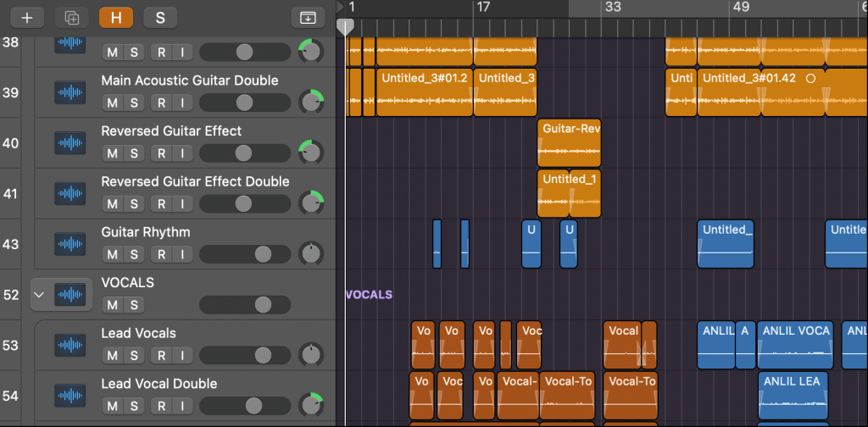Click the pan knob on Main Acoustic Guitar Double

click(x=311, y=103)
